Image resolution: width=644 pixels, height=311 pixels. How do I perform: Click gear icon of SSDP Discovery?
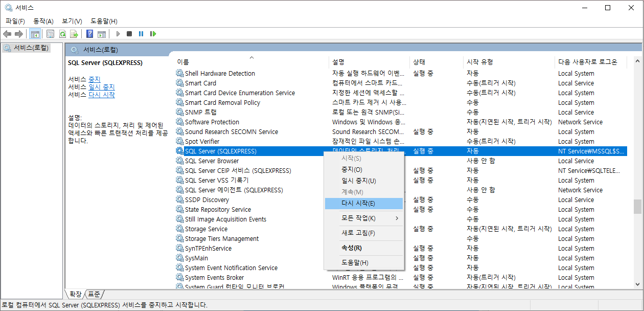(179, 199)
